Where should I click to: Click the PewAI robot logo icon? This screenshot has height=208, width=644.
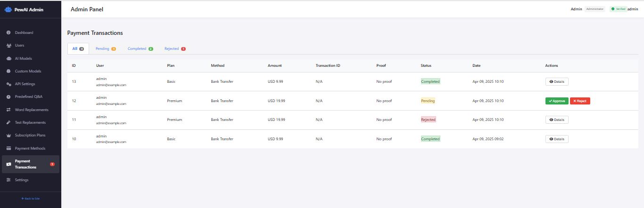pyautogui.click(x=8, y=9)
